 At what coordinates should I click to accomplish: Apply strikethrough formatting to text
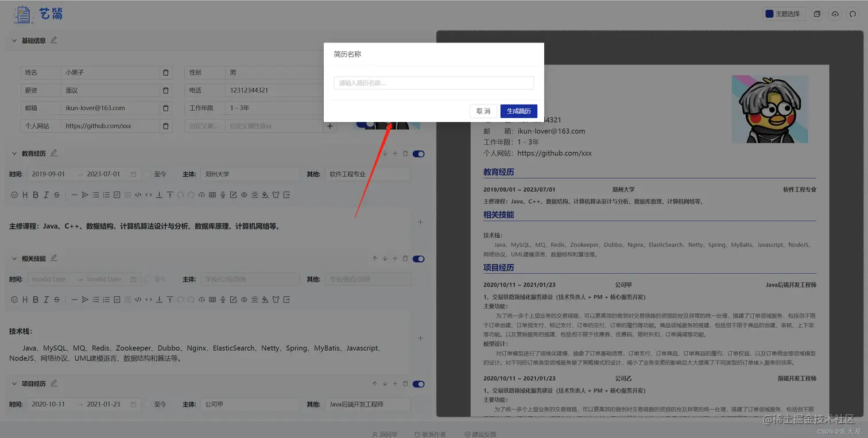[x=56, y=195]
